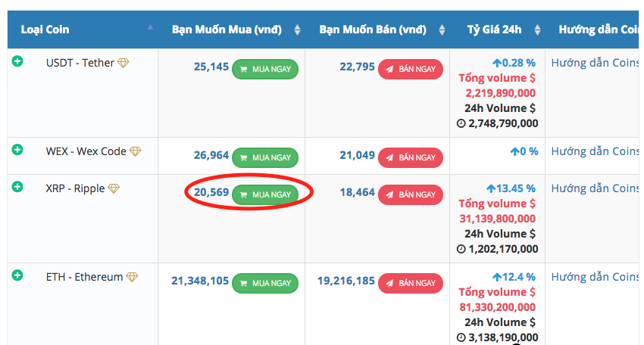644x345 pixels.
Task: Click total volume value 31,139,800,000
Action: (497, 219)
